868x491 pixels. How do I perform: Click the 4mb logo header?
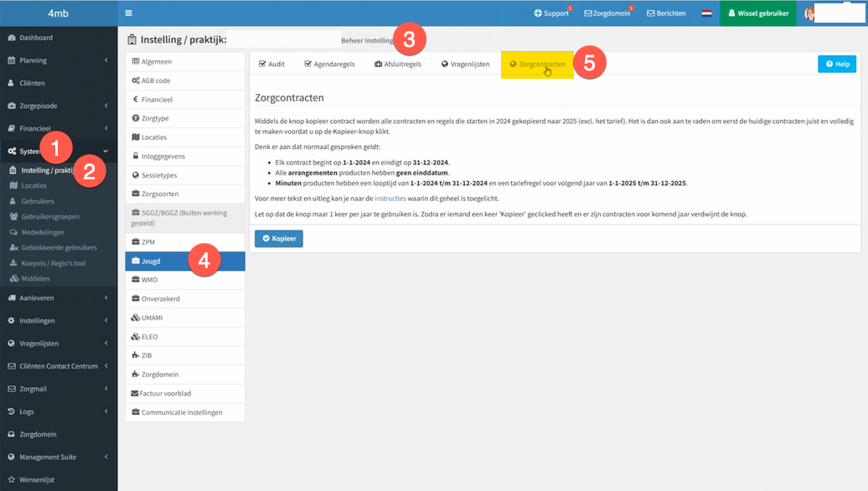[58, 13]
